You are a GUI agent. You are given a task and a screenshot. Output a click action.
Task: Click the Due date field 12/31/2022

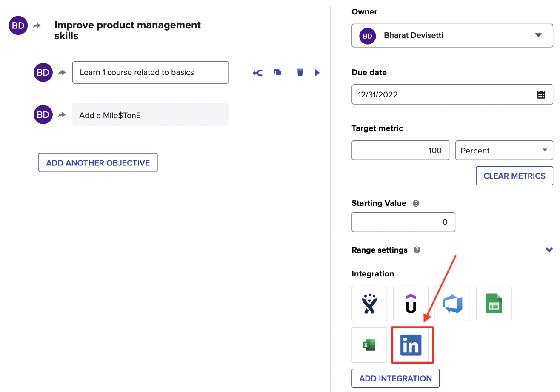(x=452, y=94)
